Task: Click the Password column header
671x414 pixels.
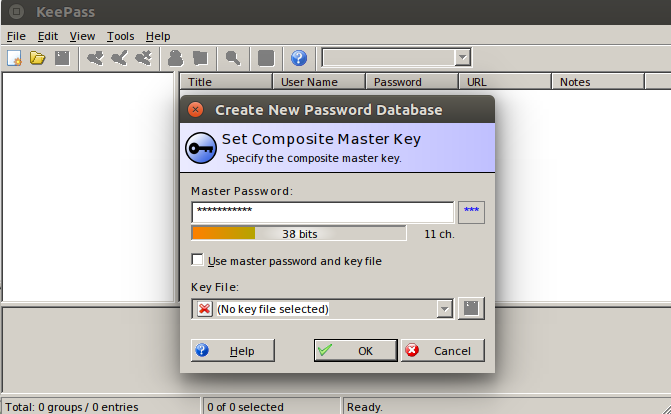Action: [412, 82]
